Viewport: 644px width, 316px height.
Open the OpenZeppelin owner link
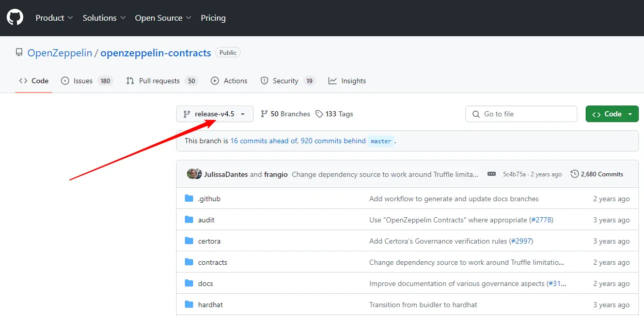pyautogui.click(x=59, y=53)
